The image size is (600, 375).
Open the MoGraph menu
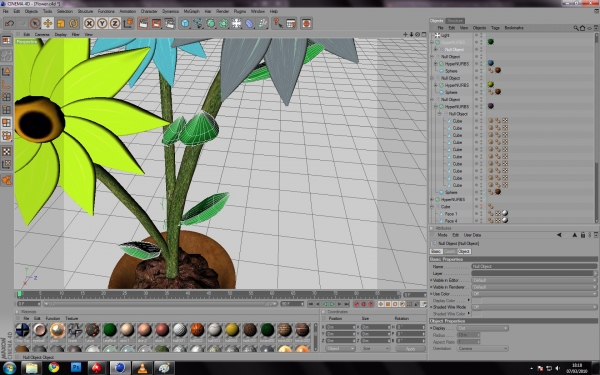[x=191, y=11]
